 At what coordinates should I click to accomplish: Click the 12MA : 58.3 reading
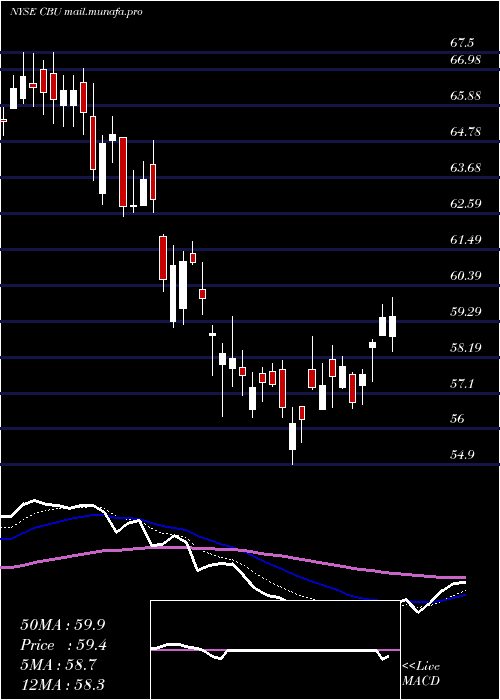point(62,684)
